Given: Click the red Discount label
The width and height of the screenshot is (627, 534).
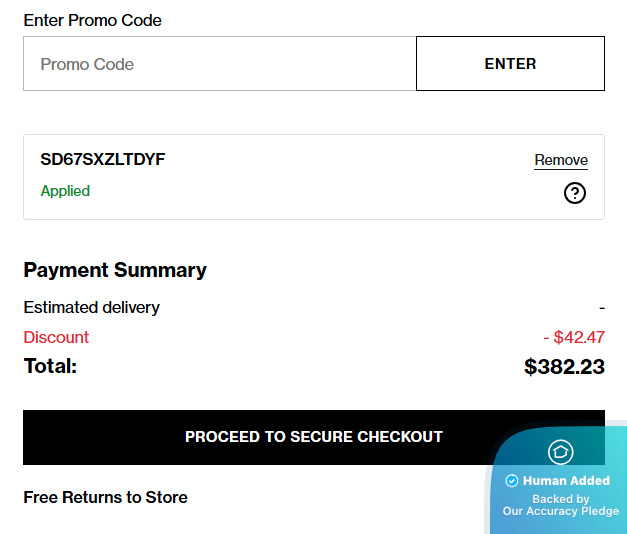Looking at the screenshot, I should coord(56,337).
